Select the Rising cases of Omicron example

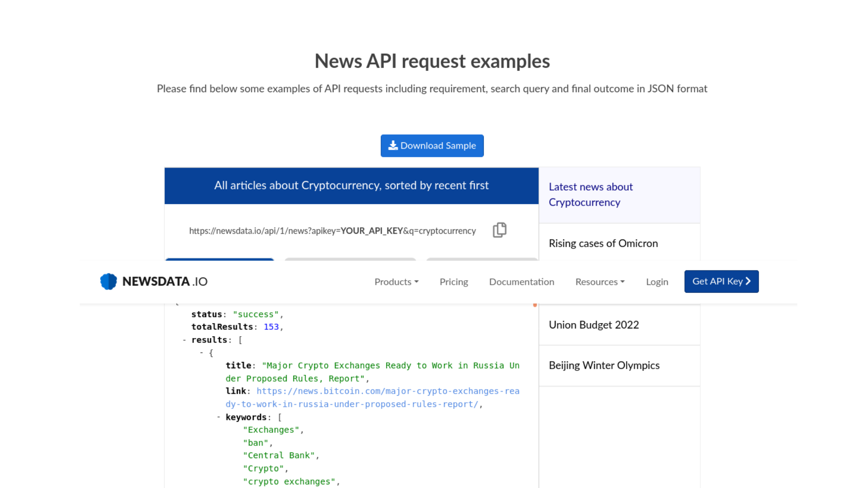tap(603, 243)
